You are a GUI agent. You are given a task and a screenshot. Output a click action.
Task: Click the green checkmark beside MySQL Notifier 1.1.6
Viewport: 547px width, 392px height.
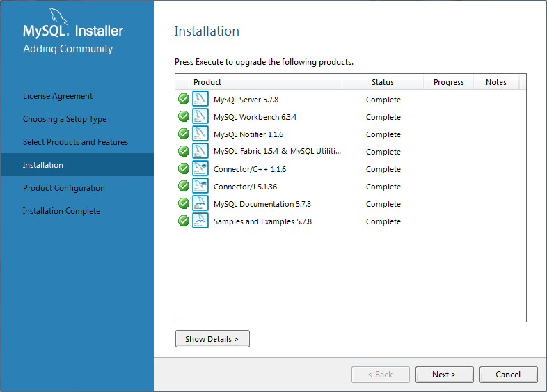click(184, 134)
